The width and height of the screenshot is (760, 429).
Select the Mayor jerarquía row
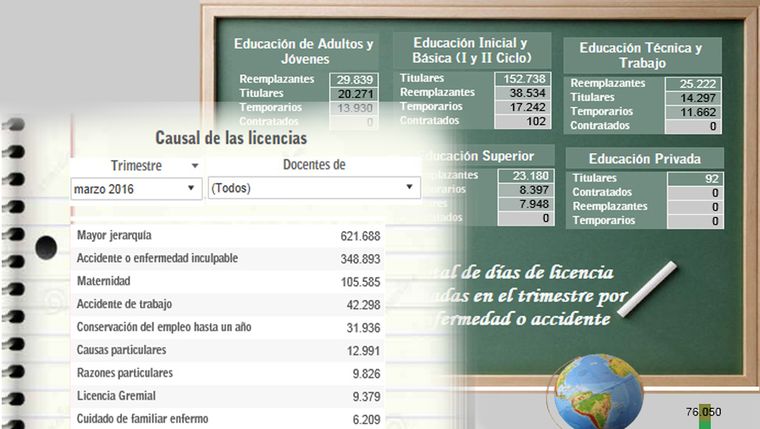(228, 236)
